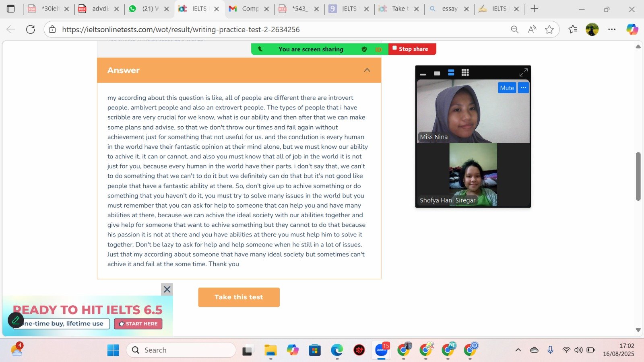The image size is (644, 362).
Task: Click the Windows taskbar Search box
Action: (181, 350)
